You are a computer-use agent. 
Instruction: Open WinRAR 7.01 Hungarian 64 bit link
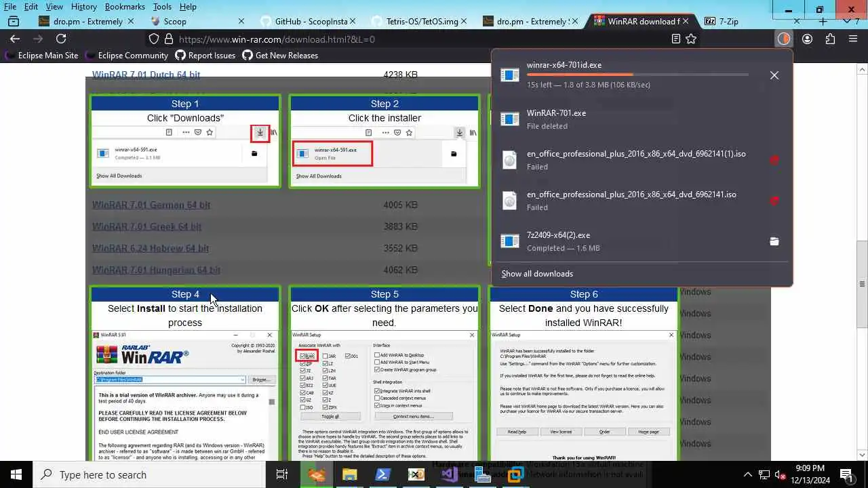[156, 270]
